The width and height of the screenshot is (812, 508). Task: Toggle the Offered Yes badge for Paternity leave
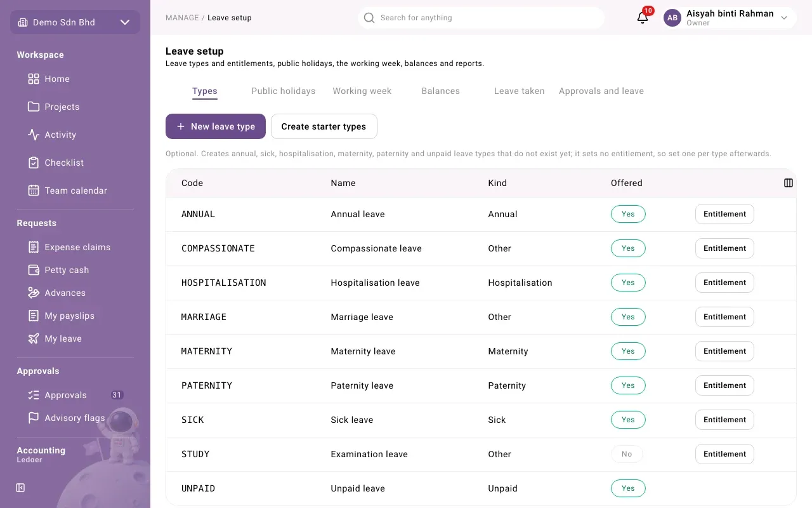[628, 385]
